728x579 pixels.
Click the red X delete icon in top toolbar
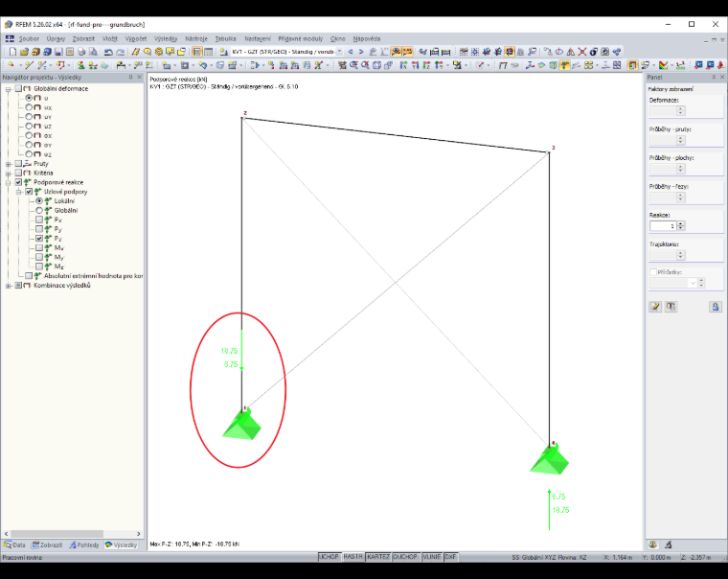582,52
